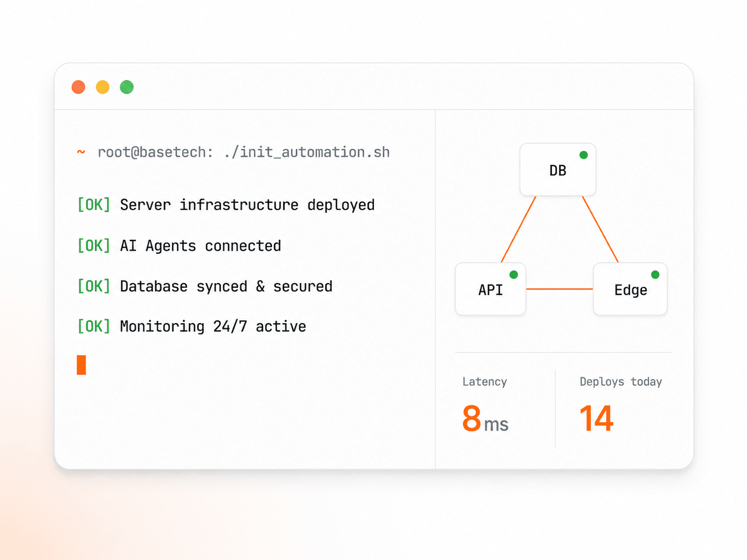Click the ./init_automation.sh script name
The height and width of the screenshot is (560, 747).
(307, 152)
